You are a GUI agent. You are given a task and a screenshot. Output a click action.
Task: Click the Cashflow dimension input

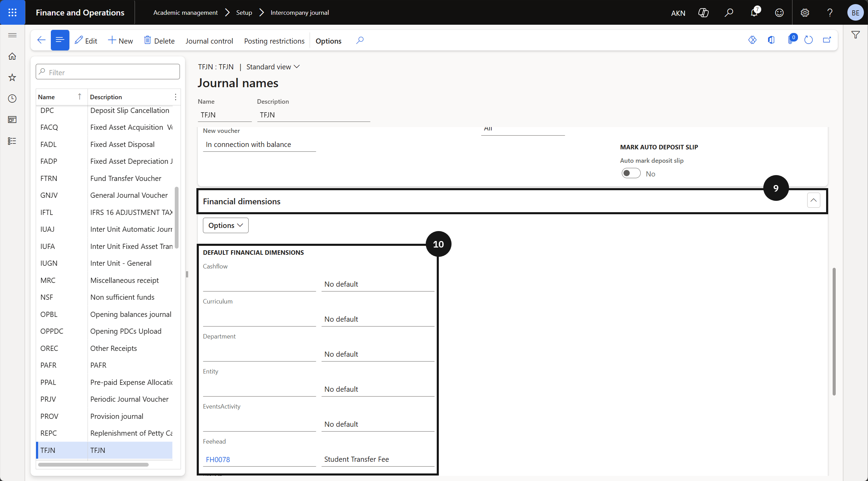click(x=259, y=284)
